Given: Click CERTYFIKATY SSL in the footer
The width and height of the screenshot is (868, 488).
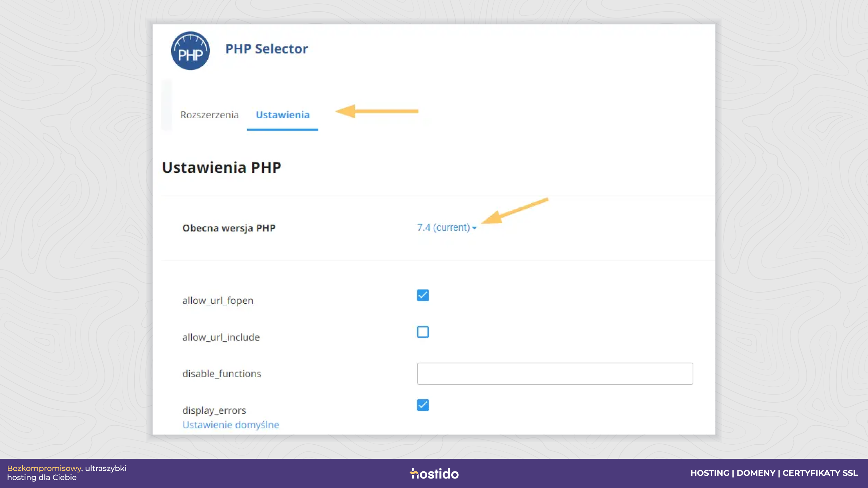Looking at the screenshot, I should coord(820,473).
